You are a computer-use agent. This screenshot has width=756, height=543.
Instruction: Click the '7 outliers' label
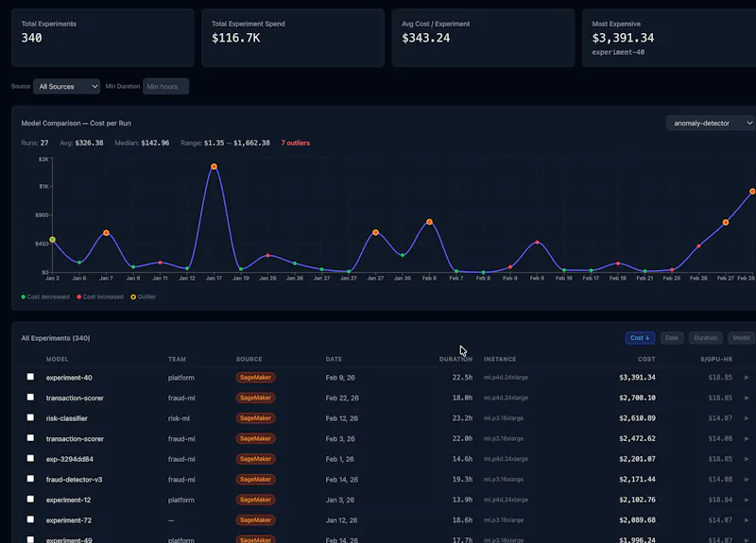(x=296, y=144)
